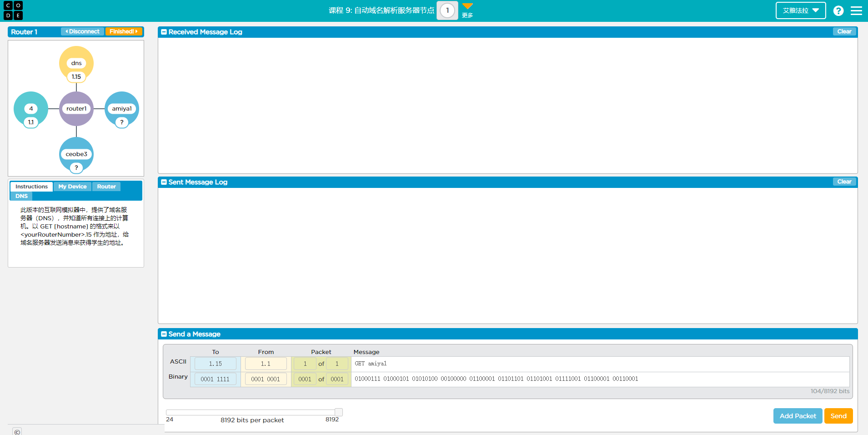
Task: Click the level 1 progress bubble
Action: 447,10
